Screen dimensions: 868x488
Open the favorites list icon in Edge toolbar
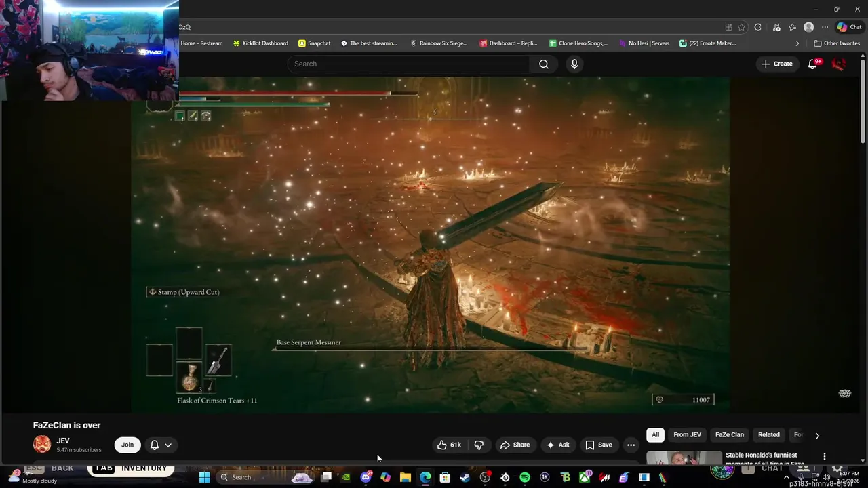tap(792, 27)
